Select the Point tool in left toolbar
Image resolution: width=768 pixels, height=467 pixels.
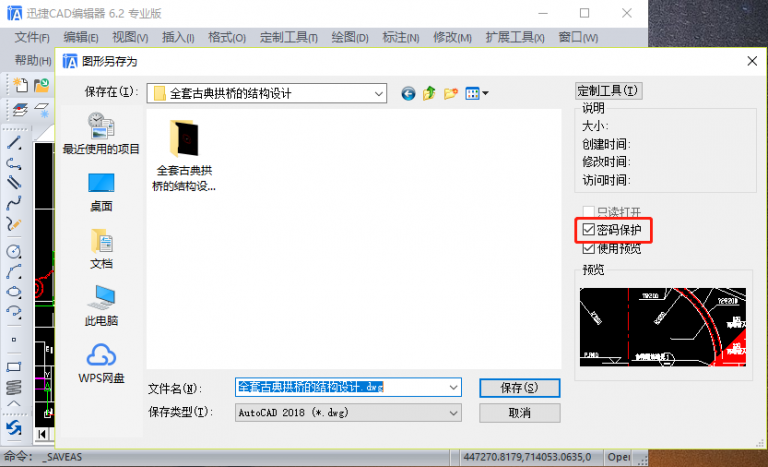pos(14,339)
